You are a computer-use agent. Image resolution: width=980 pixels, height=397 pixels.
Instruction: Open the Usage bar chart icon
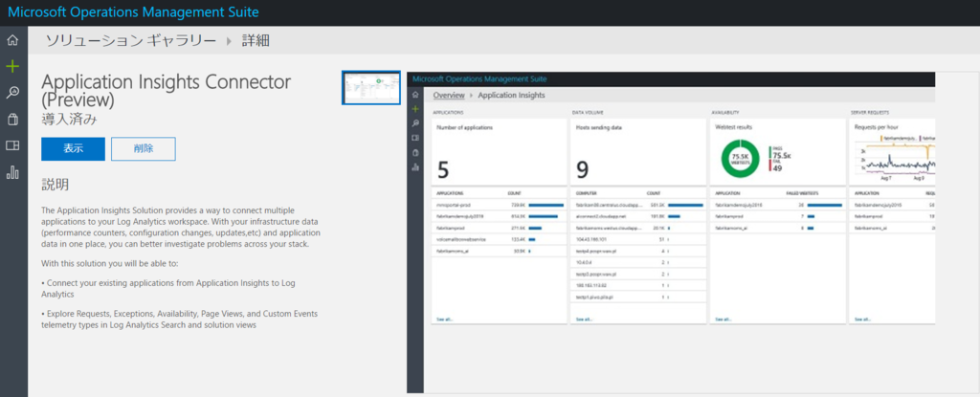click(x=12, y=172)
